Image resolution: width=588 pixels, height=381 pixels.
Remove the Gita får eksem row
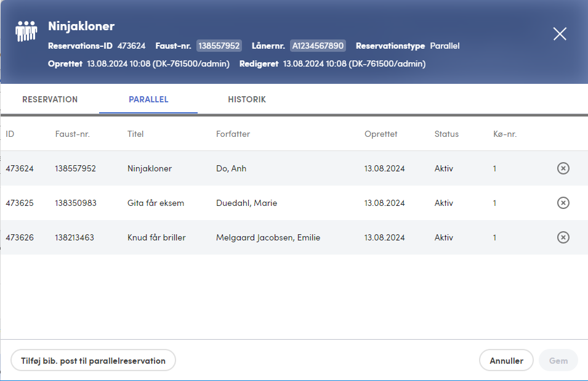[563, 203]
